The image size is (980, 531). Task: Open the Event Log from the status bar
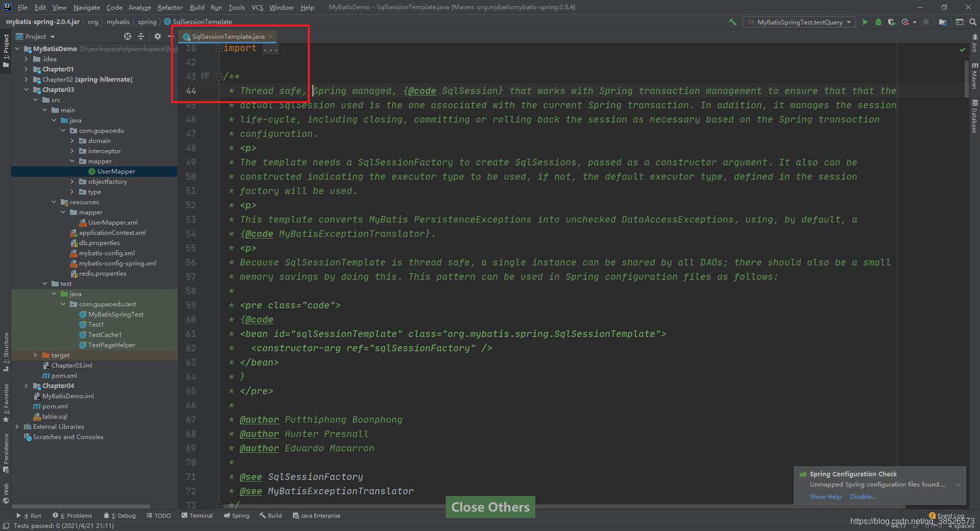pos(947,516)
